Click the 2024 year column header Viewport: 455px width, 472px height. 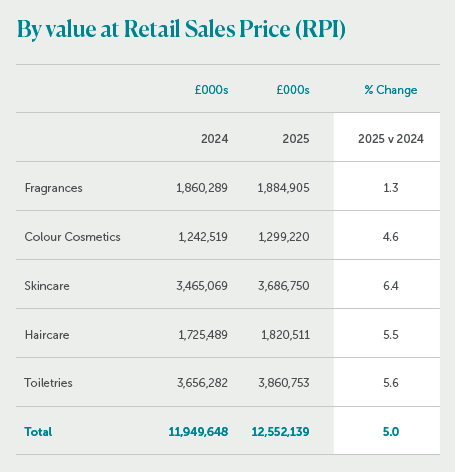pyautogui.click(x=214, y=139)
